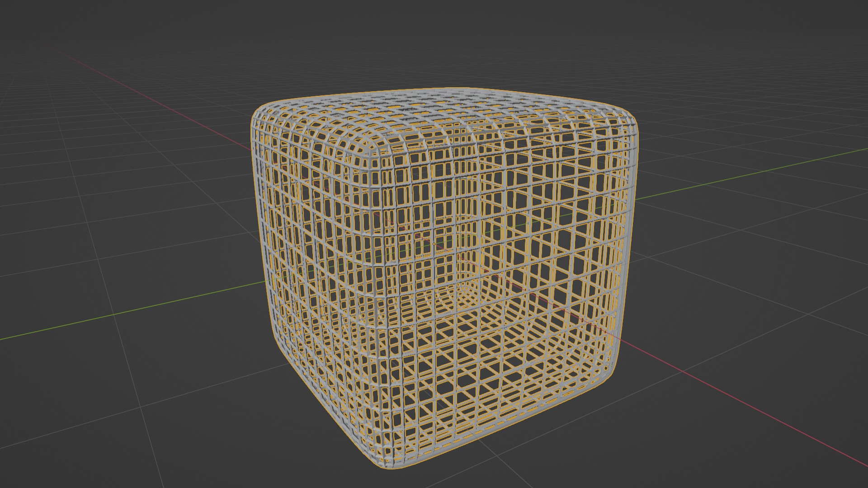Screen dimensions: 868x488
Task: Click the cube's front vertical center edge
Action: pos(374,307)
